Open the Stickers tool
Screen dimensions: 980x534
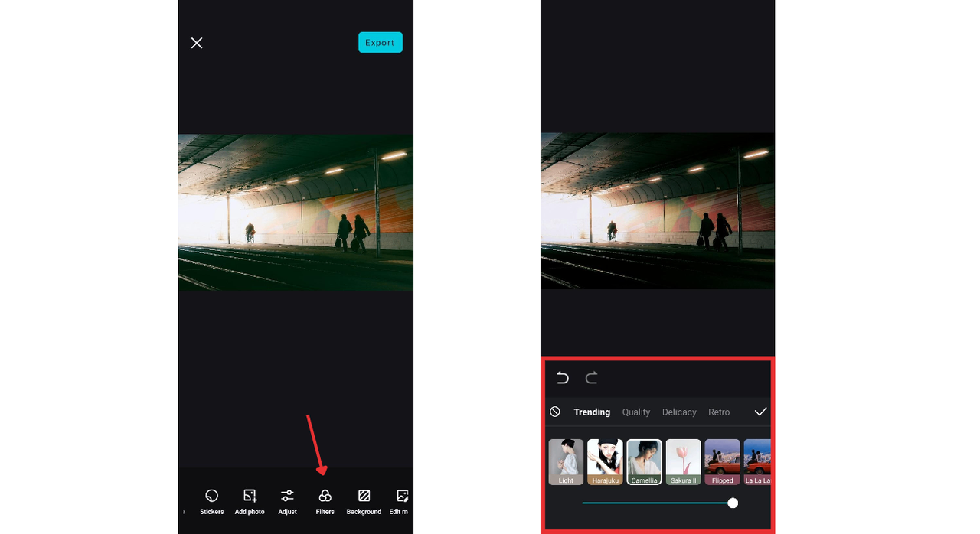(x=212, y=502)
